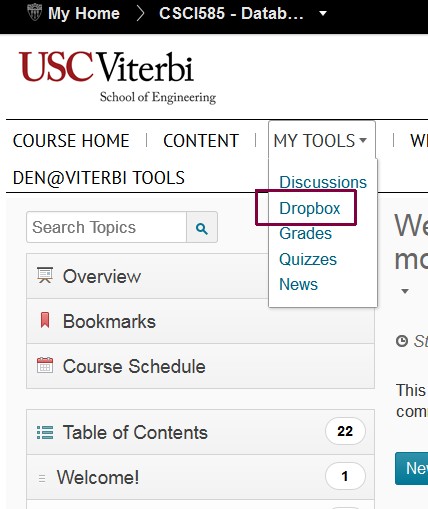Screen dimensions: 428x509
Task: Collapse the MY TOOLS dropdown menu
Action: click(x=321, y=140)
